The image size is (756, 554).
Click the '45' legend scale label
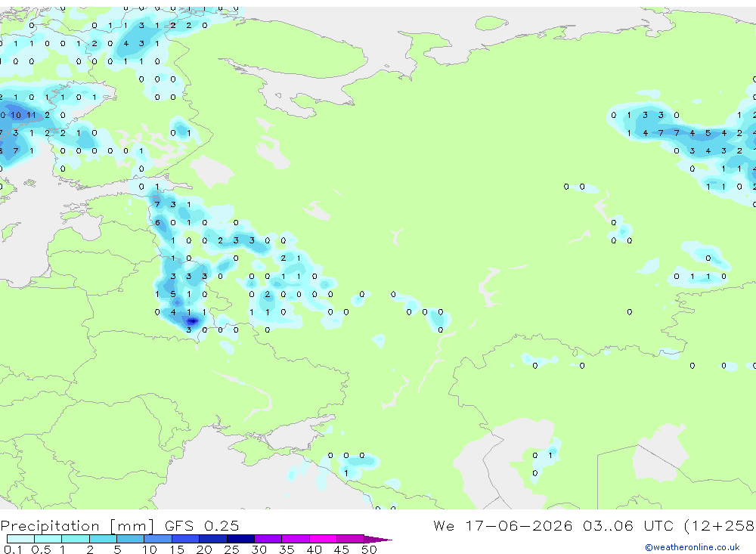tap(342, 549)
